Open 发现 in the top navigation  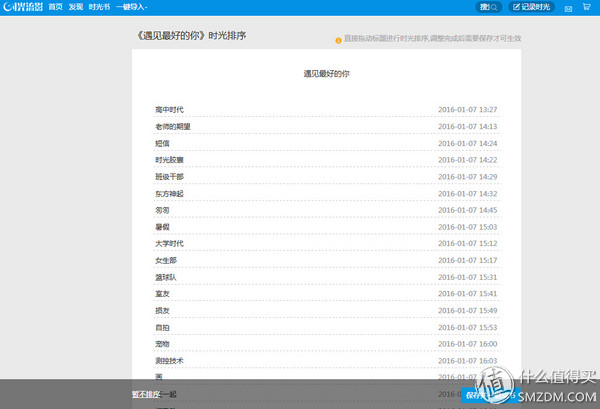point(76,7)
